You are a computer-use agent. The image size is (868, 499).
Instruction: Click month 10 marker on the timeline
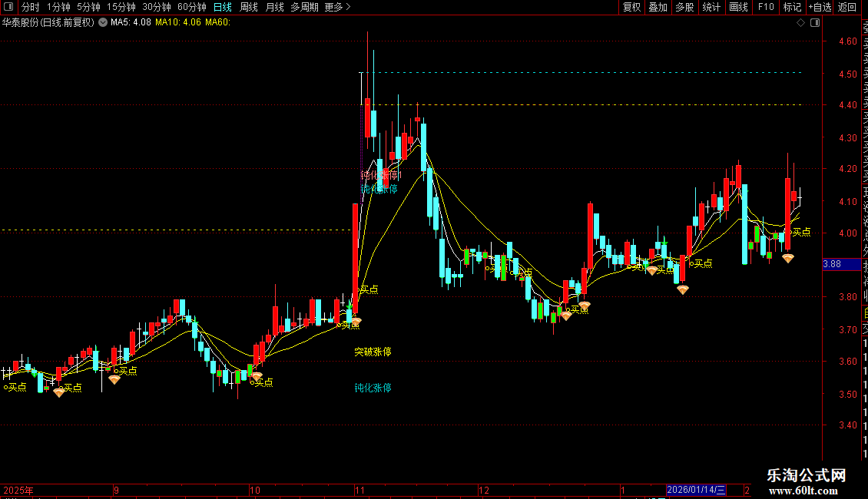[255, 490]
